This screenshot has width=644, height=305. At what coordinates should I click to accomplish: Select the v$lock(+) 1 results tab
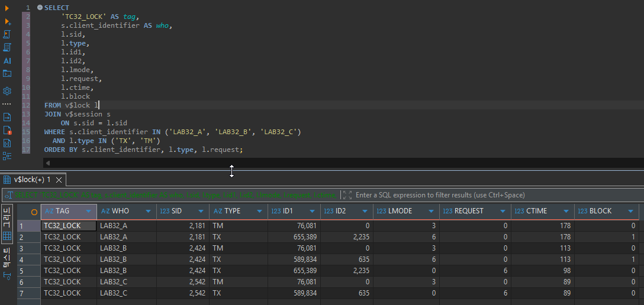click(31, 180)
